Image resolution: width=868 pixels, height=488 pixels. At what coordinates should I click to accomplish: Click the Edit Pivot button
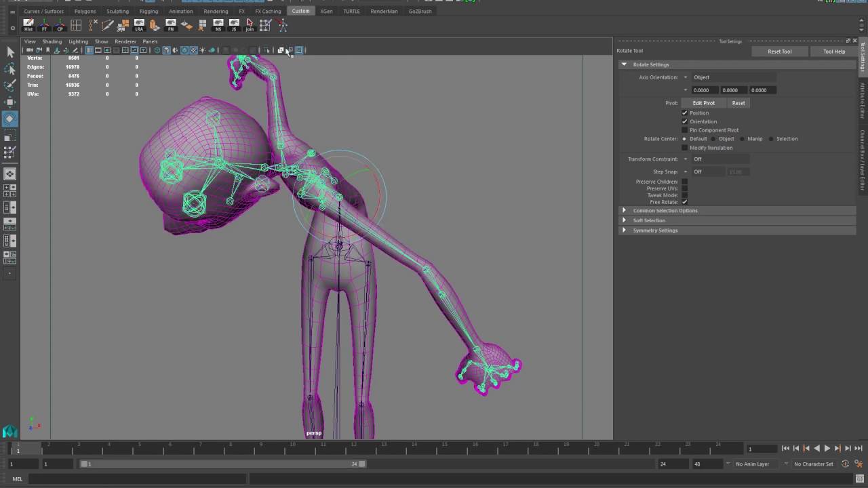point(703,103)
